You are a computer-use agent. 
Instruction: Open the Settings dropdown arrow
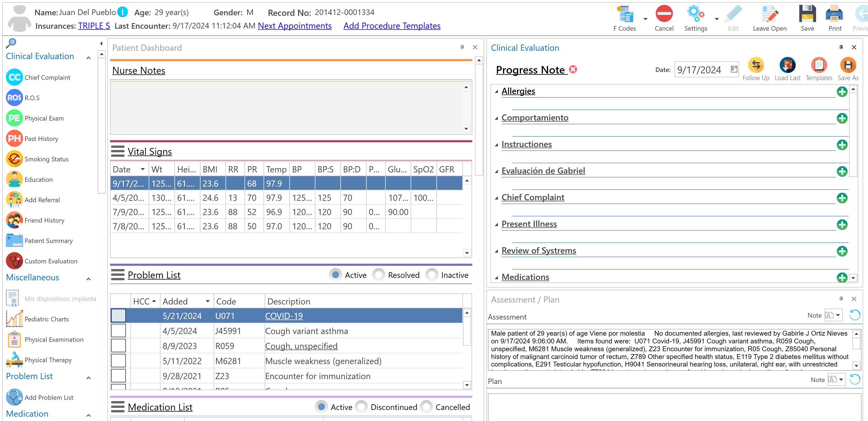click(x=717, y=19)
